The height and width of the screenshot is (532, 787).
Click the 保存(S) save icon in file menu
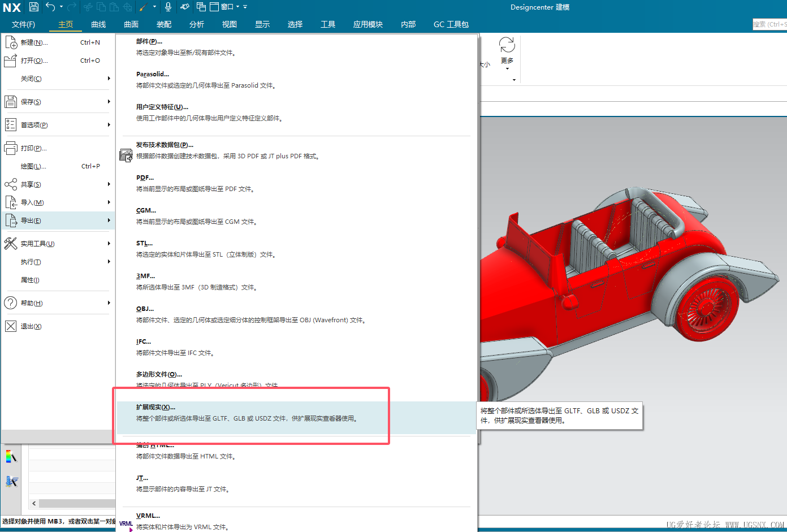click(11, 102)
